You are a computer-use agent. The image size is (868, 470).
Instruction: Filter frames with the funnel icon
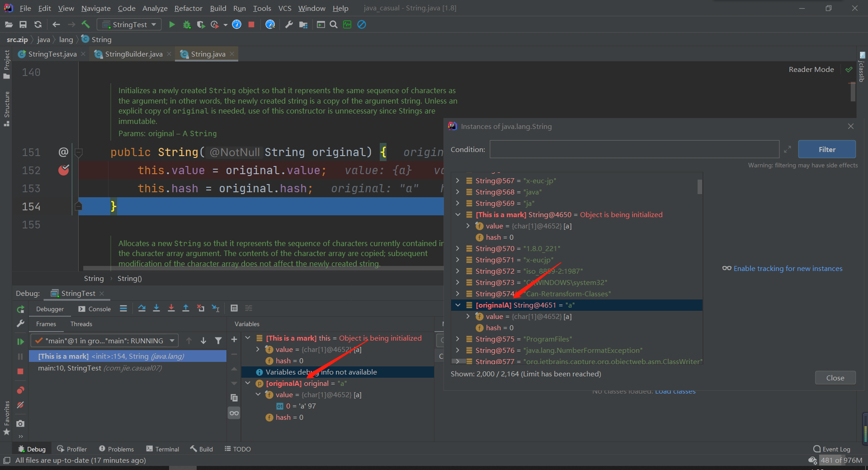[218, 341]
